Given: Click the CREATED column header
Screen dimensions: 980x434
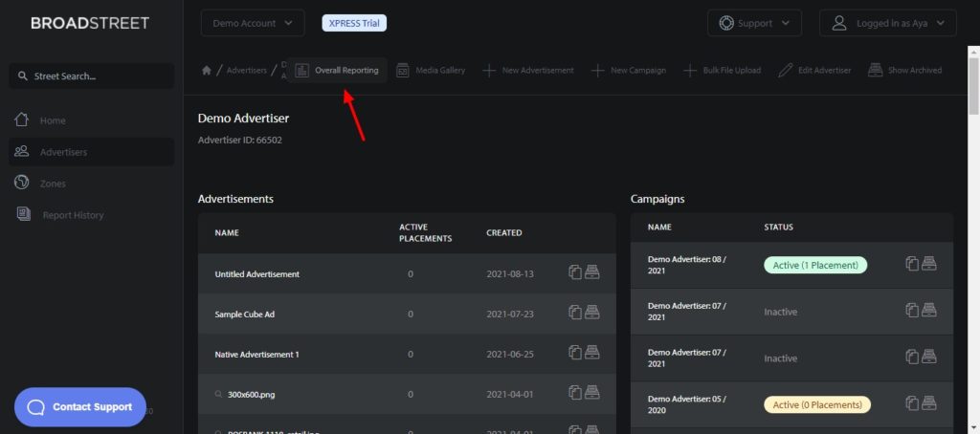Looking at the screenshot, I should pos(503,233).
